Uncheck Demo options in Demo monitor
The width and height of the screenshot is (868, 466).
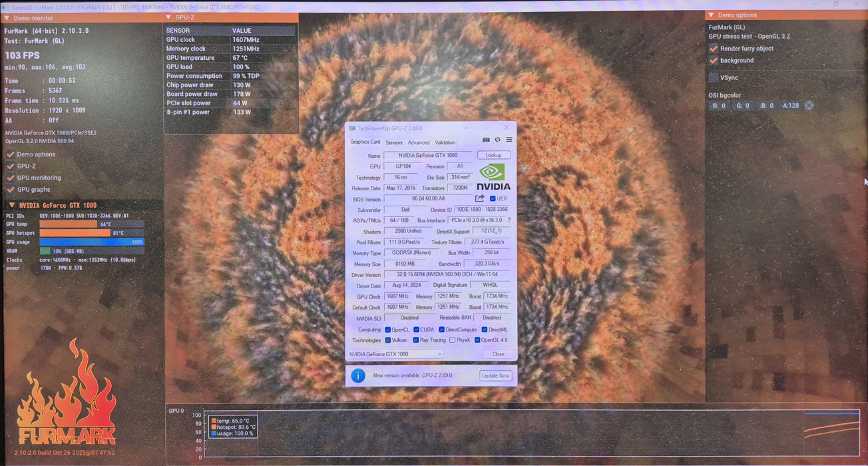(10, 154)
